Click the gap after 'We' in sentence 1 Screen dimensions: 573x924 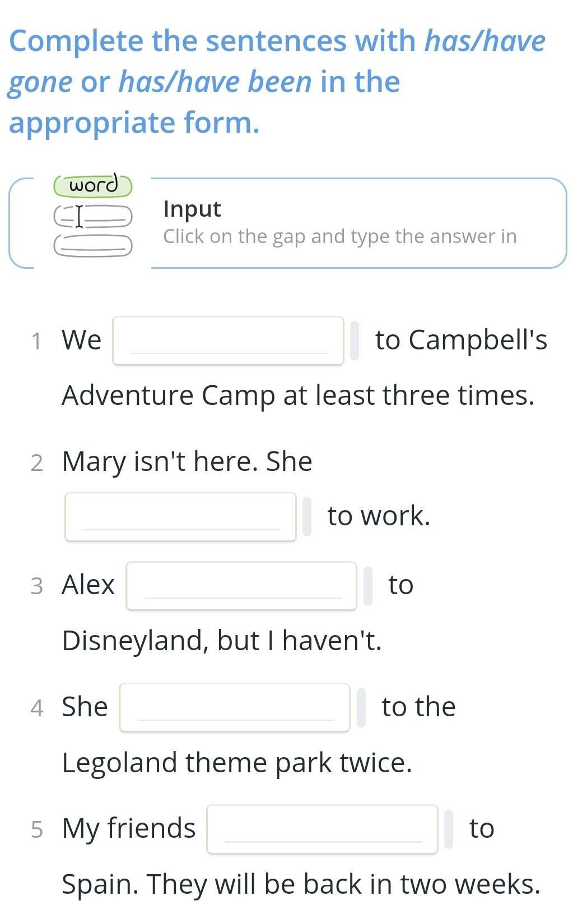pos(228,340)
